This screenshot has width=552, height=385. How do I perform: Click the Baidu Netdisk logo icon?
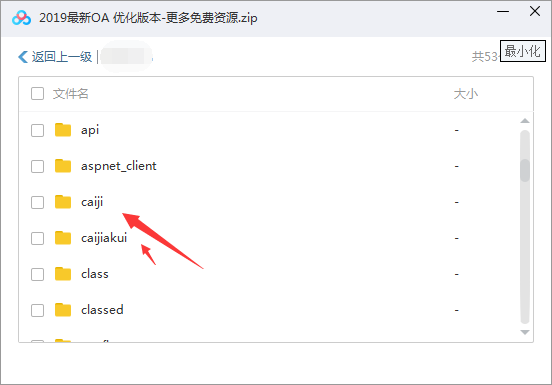pos(21,18)
